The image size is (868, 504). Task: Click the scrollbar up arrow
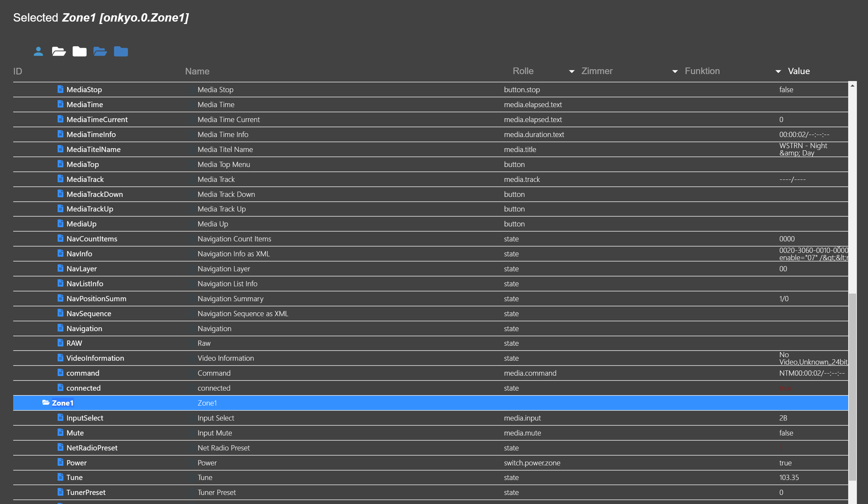click(852, 85)
